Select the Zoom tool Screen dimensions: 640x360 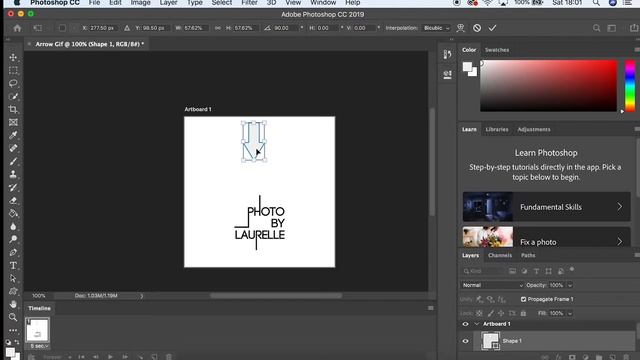[x=13, y=317]
